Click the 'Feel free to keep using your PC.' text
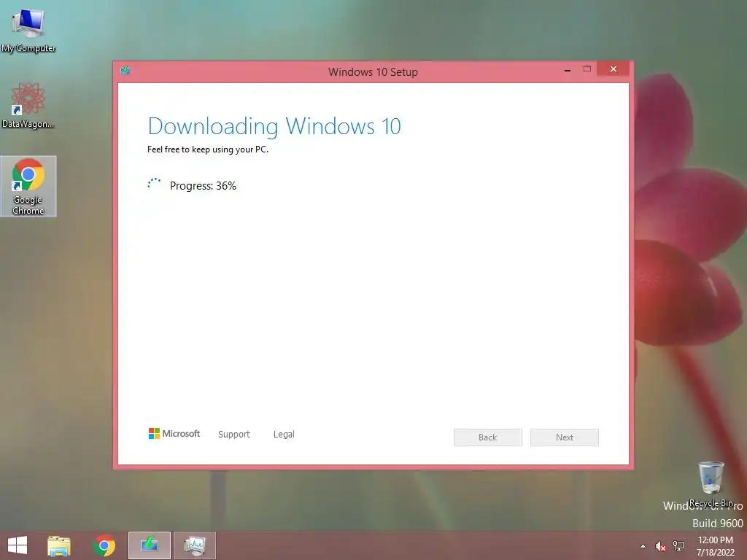This screenshot has height=560, width=747. (x=208, y=149)
